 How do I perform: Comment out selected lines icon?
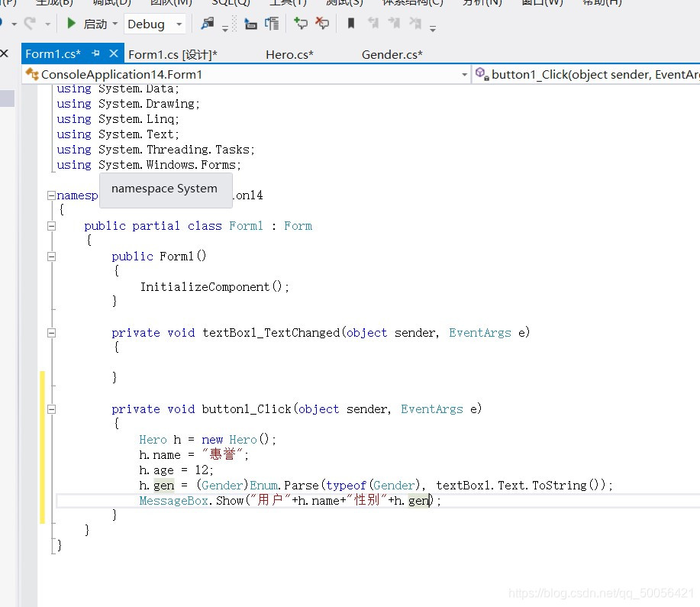coord(301,23)
